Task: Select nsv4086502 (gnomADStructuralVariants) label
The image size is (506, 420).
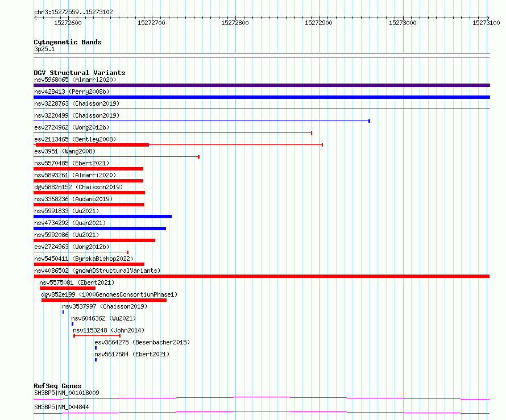Action: 97,271
